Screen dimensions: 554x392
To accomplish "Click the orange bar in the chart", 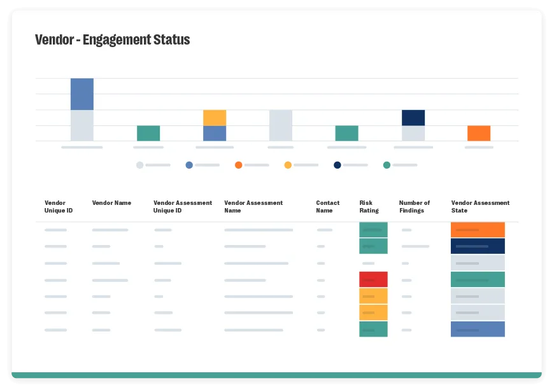I will 479,133.
